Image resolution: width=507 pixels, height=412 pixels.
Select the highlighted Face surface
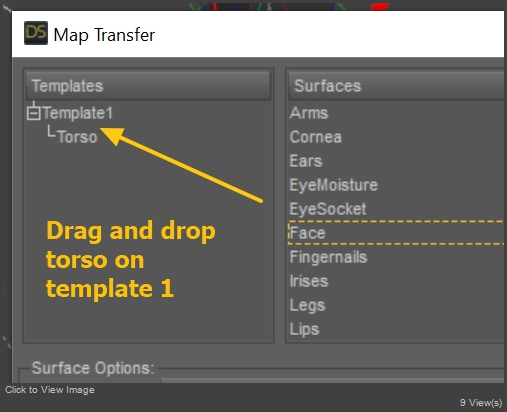(x=396, y=232)
